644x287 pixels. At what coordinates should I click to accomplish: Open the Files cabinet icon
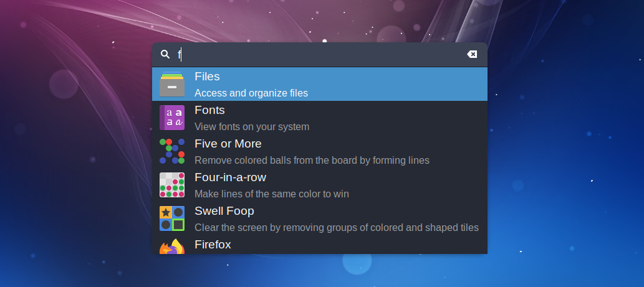pos(172,84)
